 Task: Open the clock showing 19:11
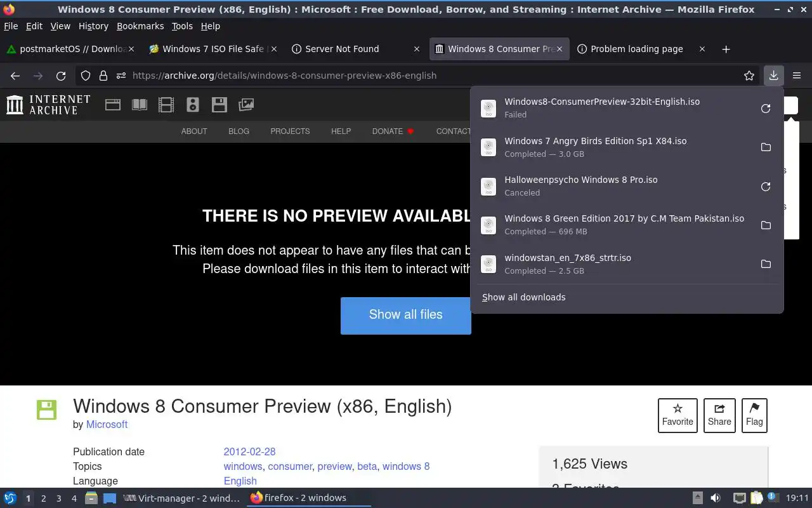[x=797, y=498]
